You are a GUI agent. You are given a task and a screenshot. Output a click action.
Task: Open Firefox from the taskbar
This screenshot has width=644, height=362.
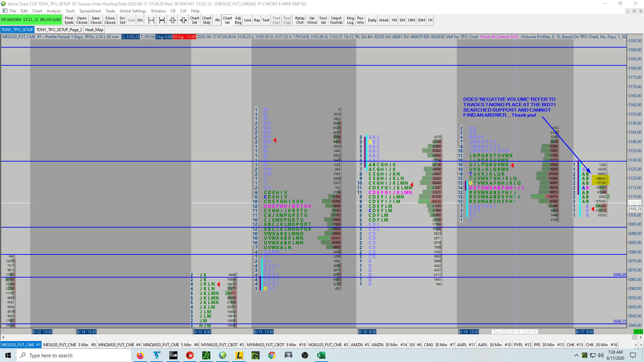(140, 355)
